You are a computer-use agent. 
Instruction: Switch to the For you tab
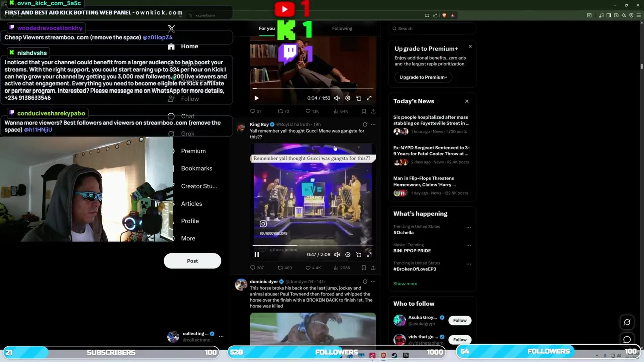(267, 28)
